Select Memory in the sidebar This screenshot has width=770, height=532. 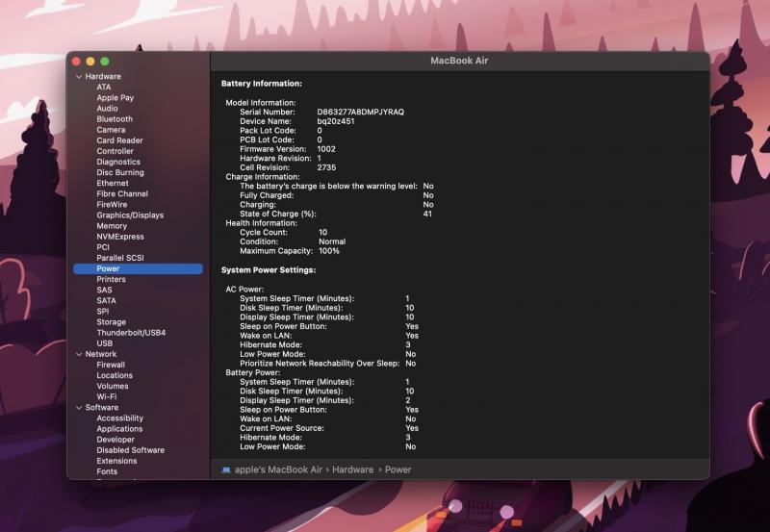tap(112, 226)
